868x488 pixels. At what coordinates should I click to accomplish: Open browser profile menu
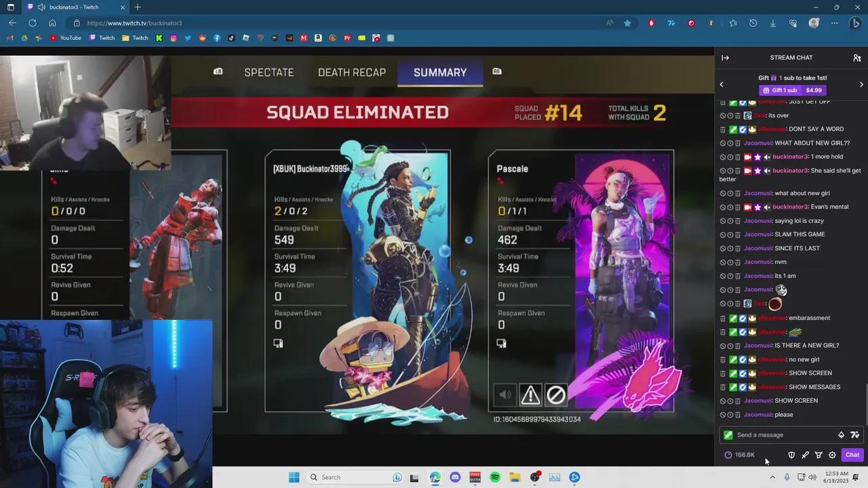[x=814, y=23]
